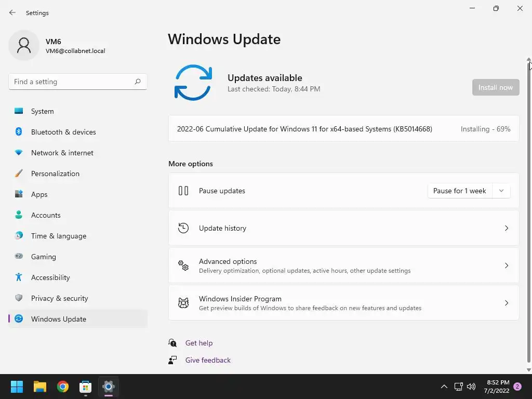Open notifications badge showing 2

coord(517,387)
